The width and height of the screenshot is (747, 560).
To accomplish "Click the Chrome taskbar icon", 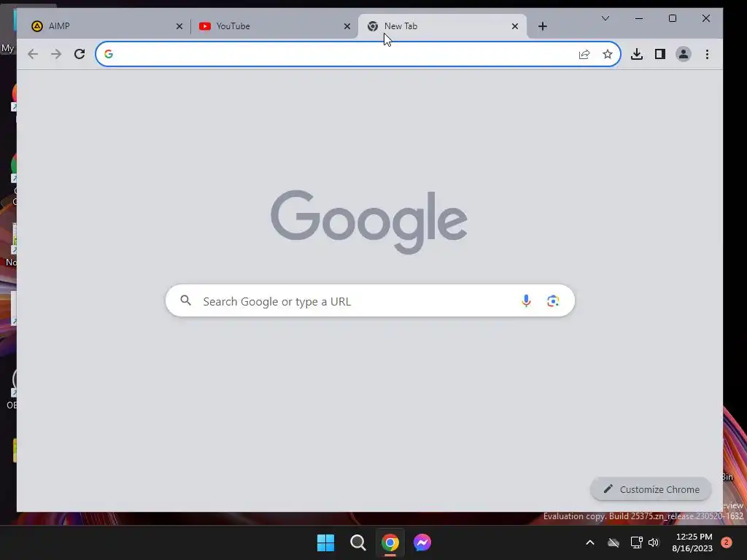I will [390, 542].
